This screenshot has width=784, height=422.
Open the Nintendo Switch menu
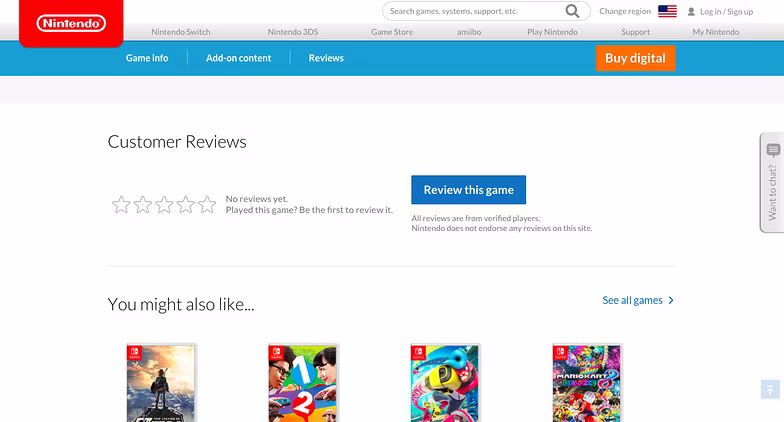180,32
